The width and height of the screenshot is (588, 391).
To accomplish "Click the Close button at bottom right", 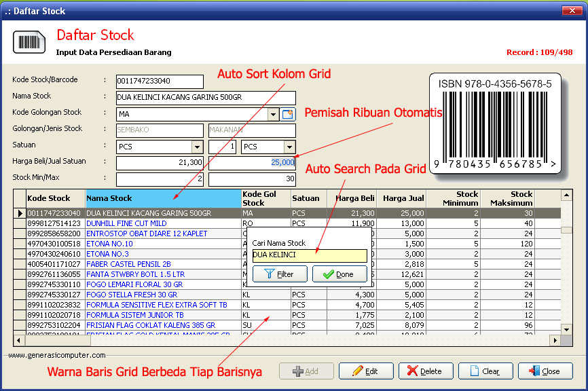I will (x=545, y=371).
